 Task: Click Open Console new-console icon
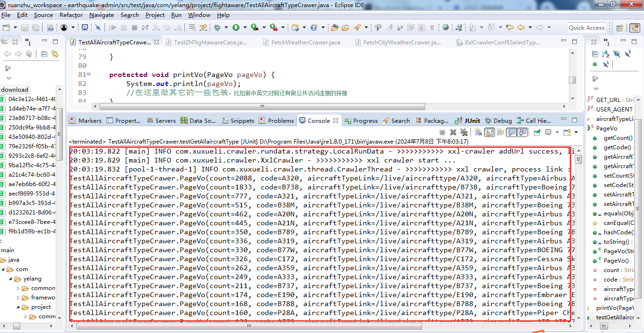[x=567, y=132]
